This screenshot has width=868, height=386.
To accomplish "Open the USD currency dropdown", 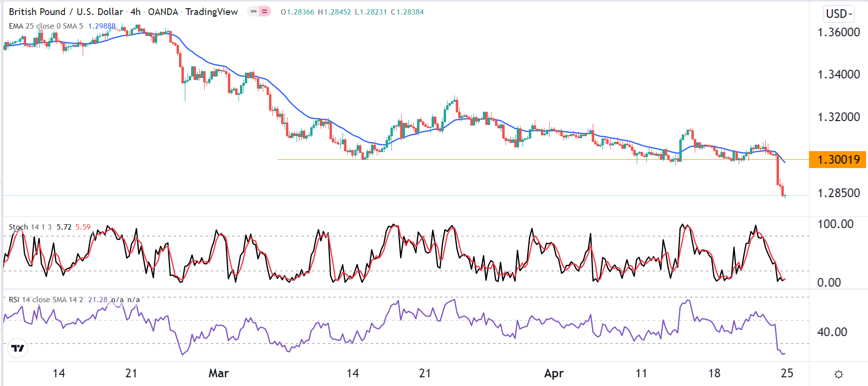I will coord(839,14).
